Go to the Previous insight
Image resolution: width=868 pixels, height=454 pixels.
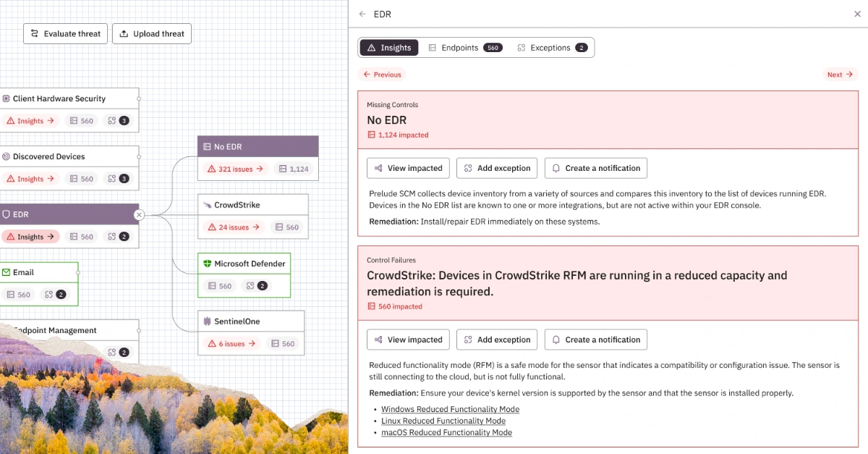[382, 75]
